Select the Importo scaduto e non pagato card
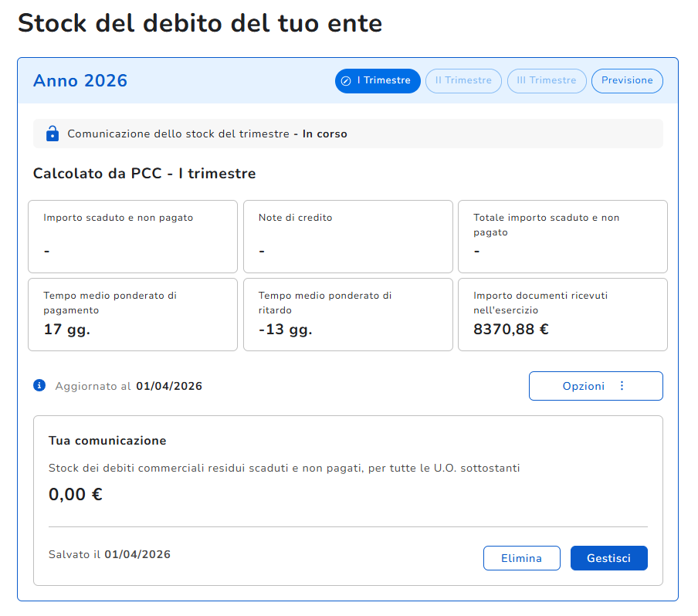This screenshot has width=698, height=616. coord(133,236)
